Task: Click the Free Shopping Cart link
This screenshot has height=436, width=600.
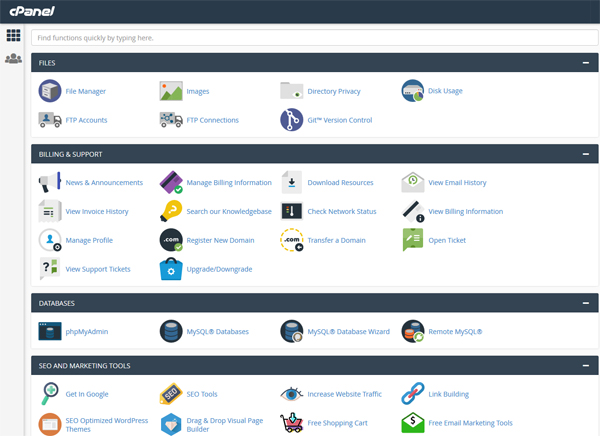Action: (x=338, y=423)
